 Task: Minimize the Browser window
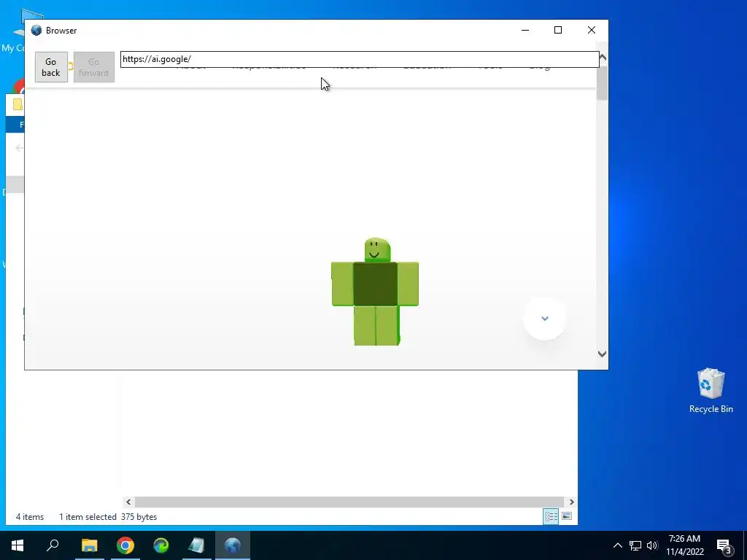coord(525,30)
